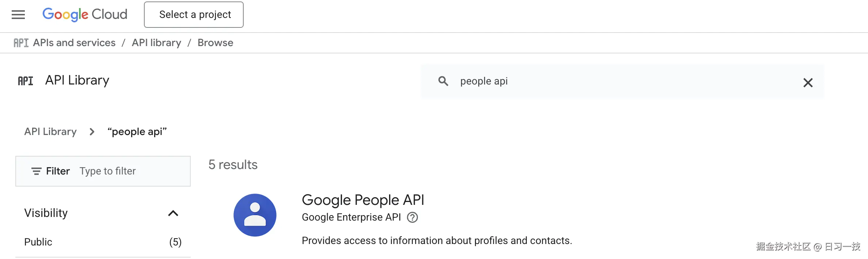Toggle the Public visibility filter
This screenshot has height=259, width=868.
[38, 242]
